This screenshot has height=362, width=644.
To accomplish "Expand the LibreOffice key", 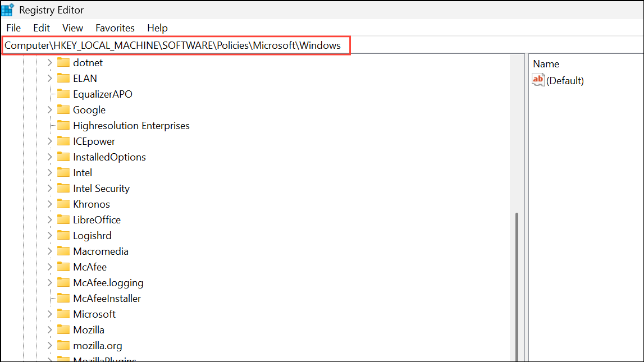I will 50,220.
